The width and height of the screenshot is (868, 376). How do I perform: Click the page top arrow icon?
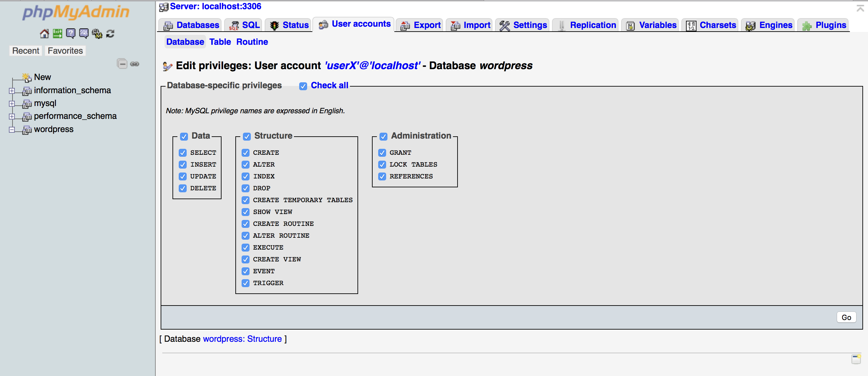click(x=860, y=8)
